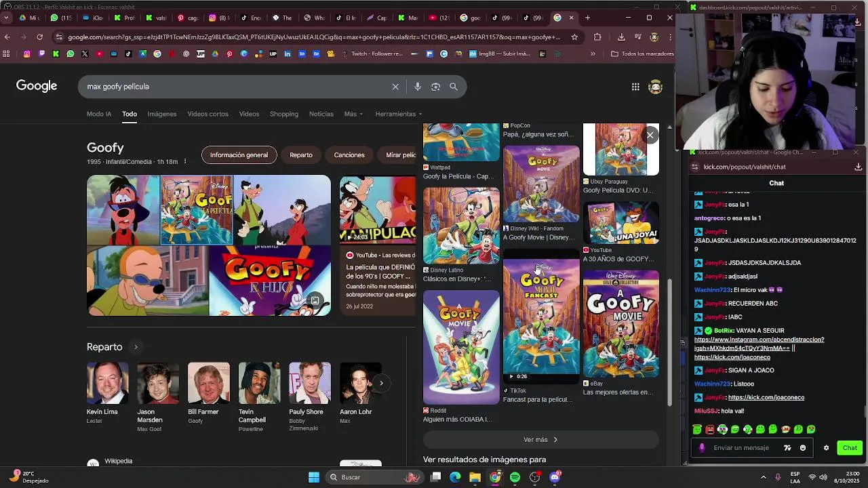Open the Instagram bookmark icon
Screen dimensions: 868x488
click(x=27, y=54)
